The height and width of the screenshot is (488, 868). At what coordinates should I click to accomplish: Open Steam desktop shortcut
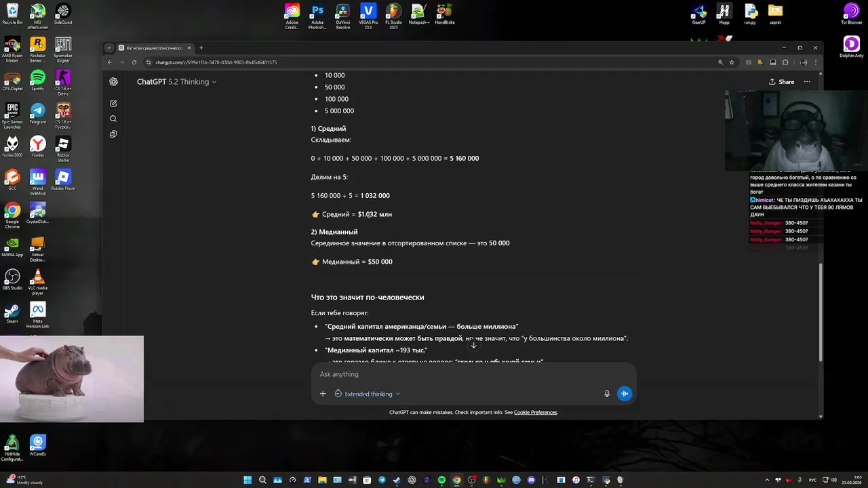click(x=12, y=312)
